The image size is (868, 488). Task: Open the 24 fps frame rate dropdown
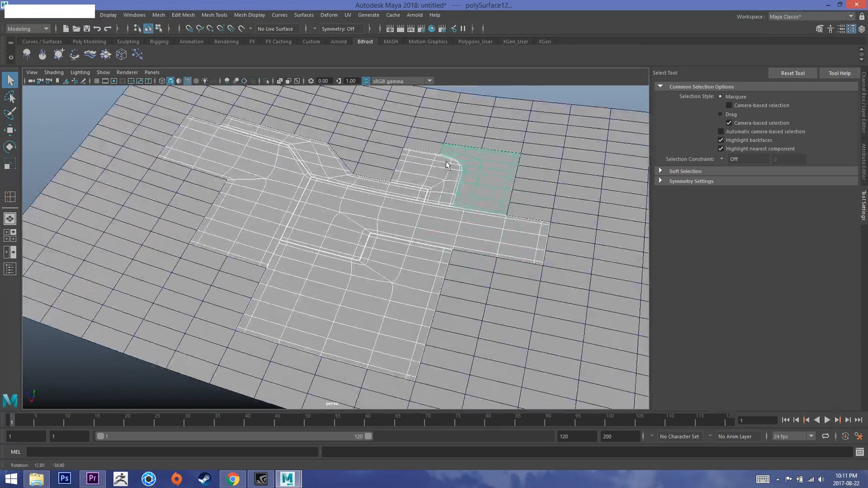[x=793, y=436]
